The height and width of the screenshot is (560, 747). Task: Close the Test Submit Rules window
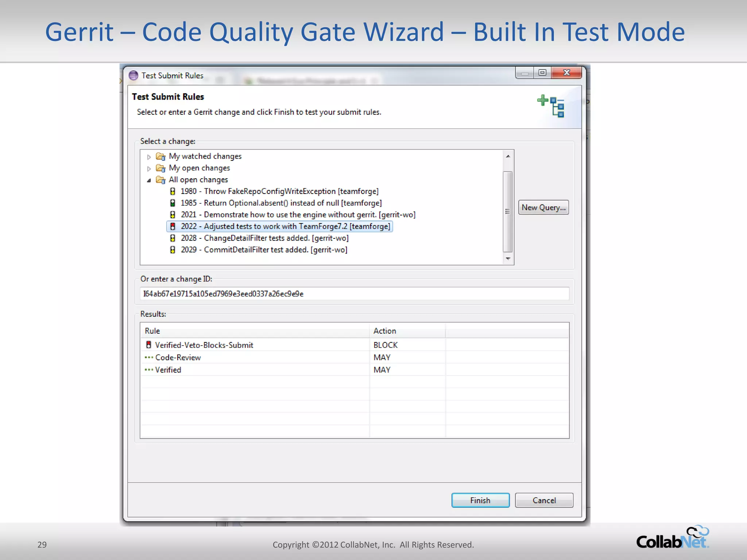(x=566, y=73)
